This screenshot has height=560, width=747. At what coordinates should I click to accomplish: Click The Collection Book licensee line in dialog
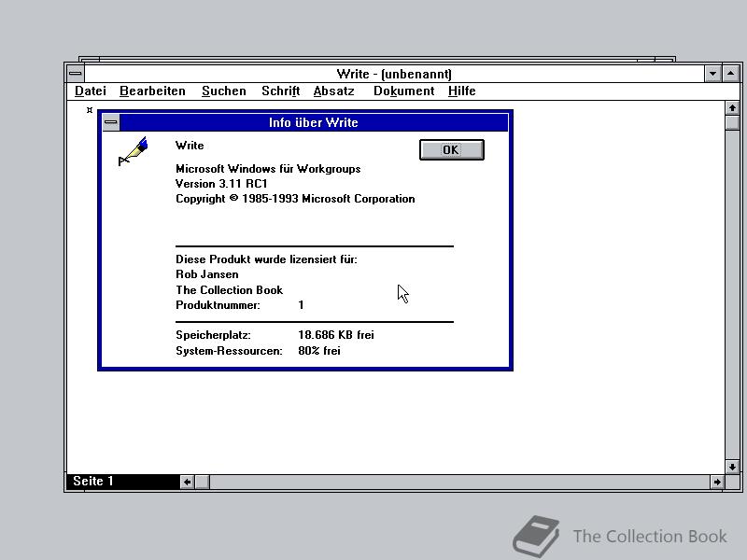point(229,290)
